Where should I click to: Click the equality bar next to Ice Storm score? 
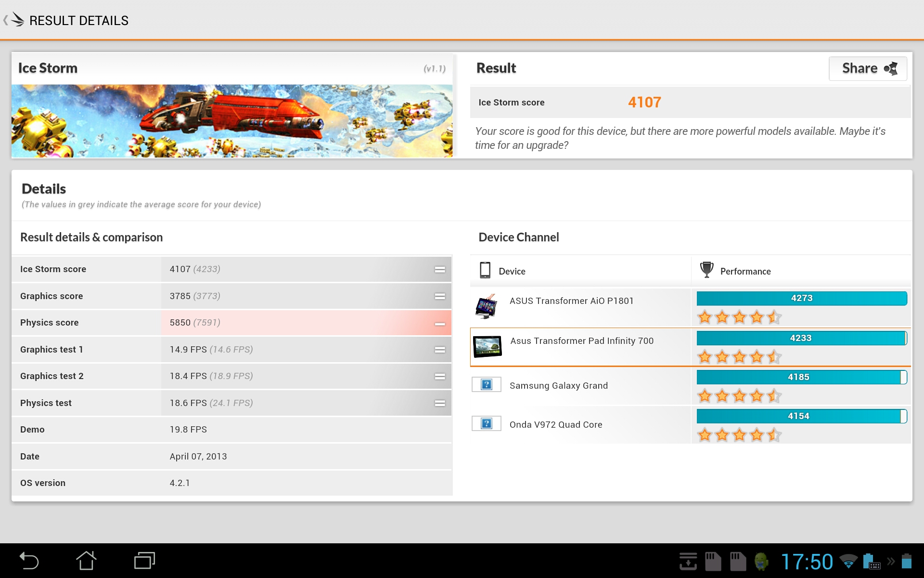[x=440, y=268]
